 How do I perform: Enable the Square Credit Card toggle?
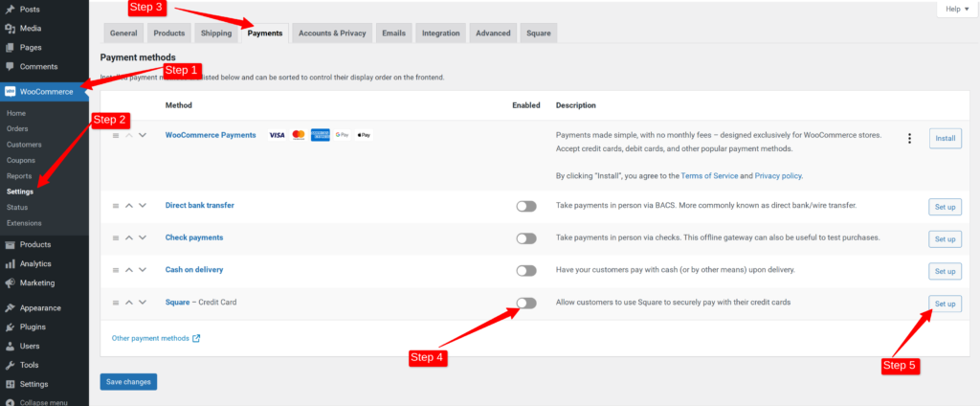(x=526, y=303)
